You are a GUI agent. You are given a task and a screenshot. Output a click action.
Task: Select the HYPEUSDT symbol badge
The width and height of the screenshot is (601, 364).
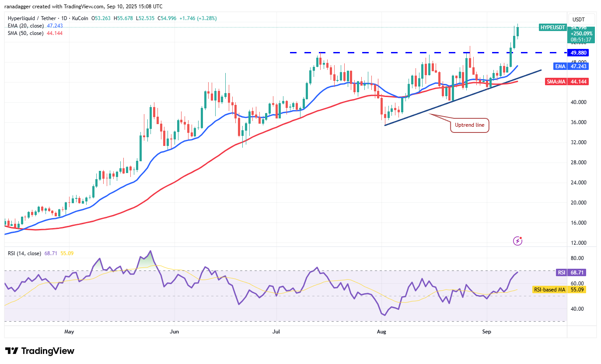pyautogui.click(x=552, y=28)
